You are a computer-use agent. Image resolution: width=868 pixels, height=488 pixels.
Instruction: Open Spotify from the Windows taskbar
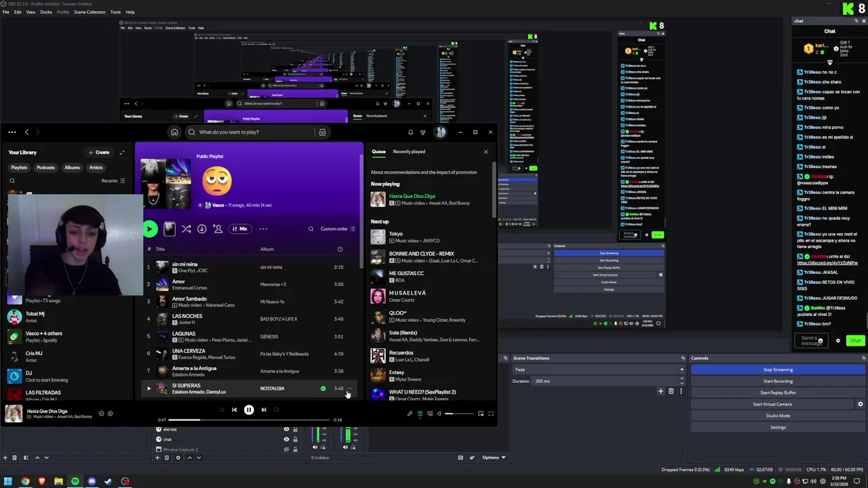point(75,481)
